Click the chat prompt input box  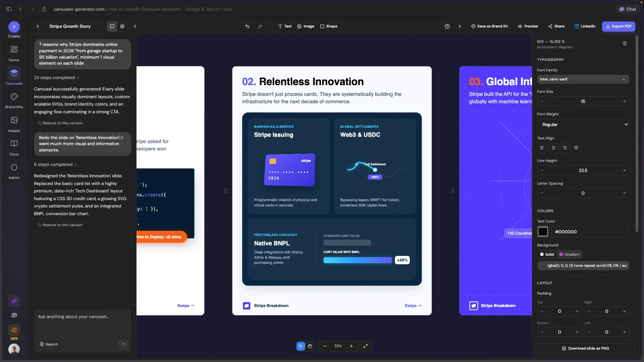(83, 324)
